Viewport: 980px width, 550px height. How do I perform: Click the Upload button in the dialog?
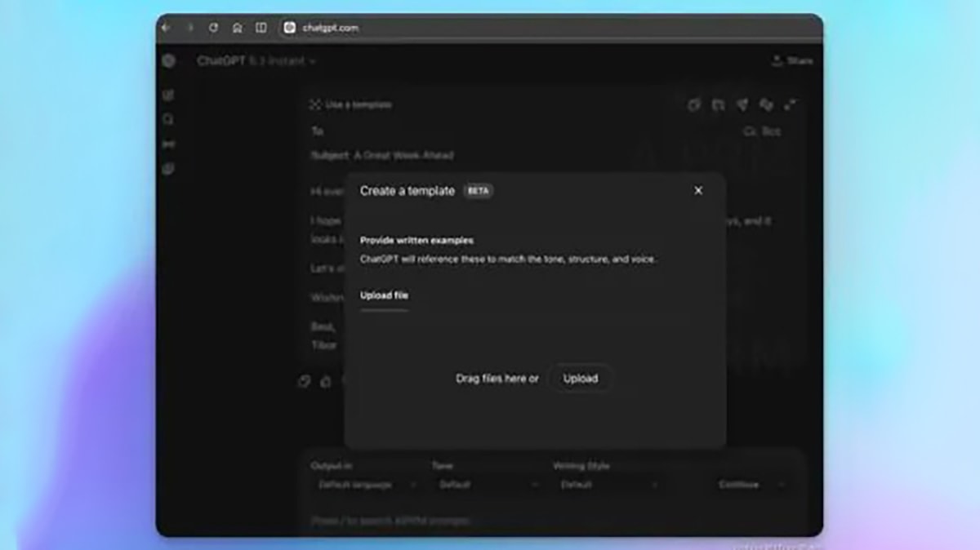(x=580, y=379)
